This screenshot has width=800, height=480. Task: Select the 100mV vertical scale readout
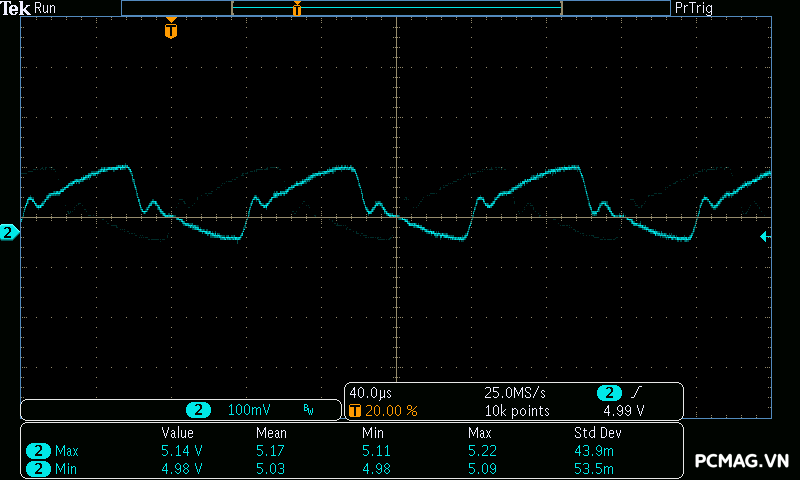tap(248, 410)
